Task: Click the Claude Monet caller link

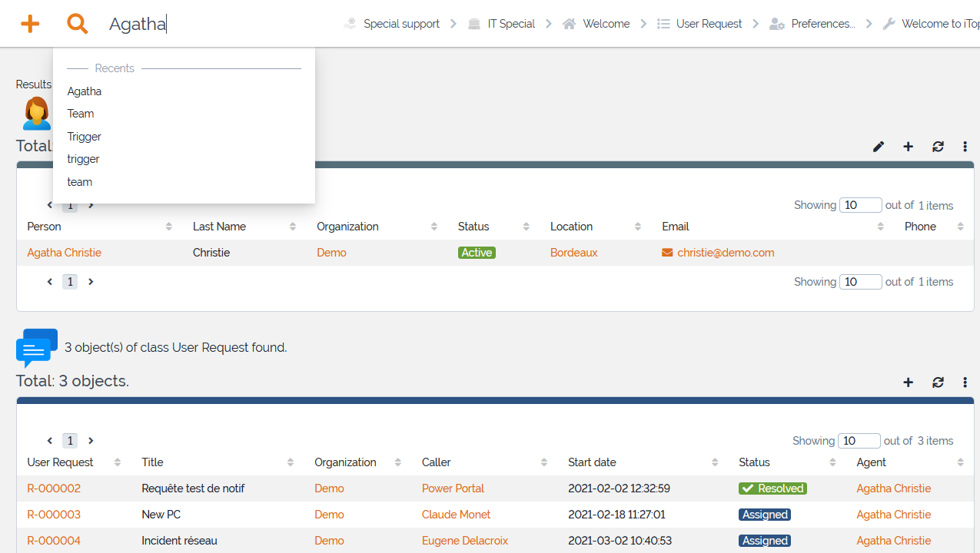Action: tap(456, 515)
